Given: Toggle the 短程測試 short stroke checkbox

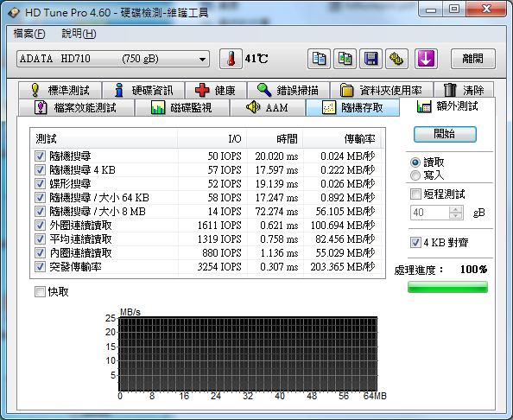Looking at the screenshot, I should [415, 194].
